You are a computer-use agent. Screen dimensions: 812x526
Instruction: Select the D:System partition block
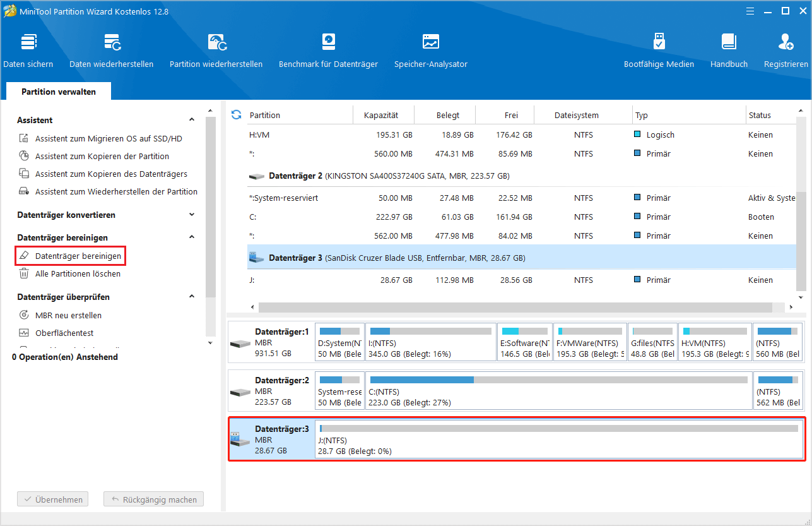point(340,342)
